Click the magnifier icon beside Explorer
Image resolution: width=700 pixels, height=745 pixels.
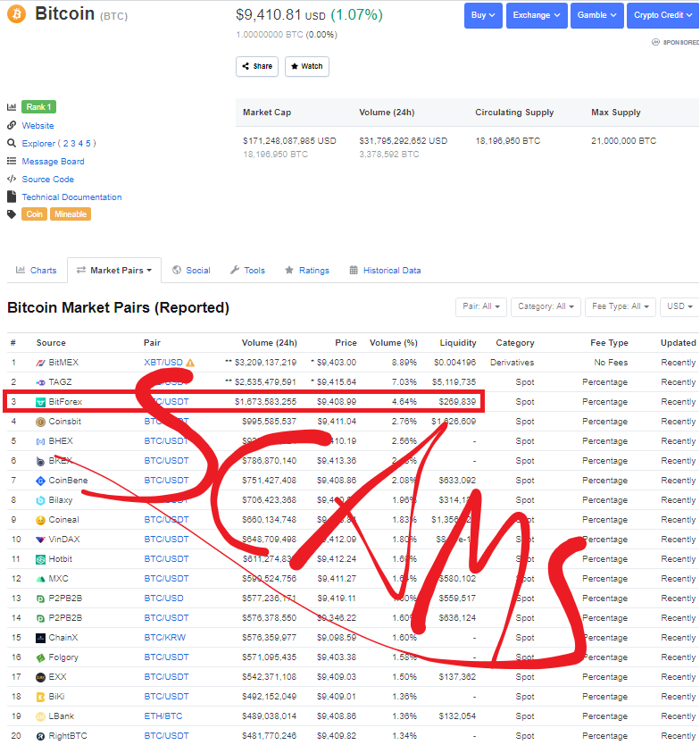(x=12, y=143)
